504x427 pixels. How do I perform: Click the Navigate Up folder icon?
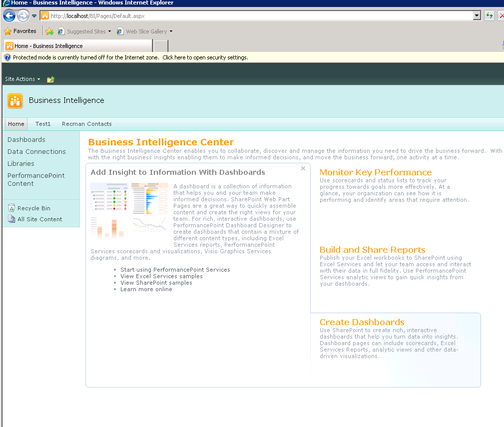[50, 79]
